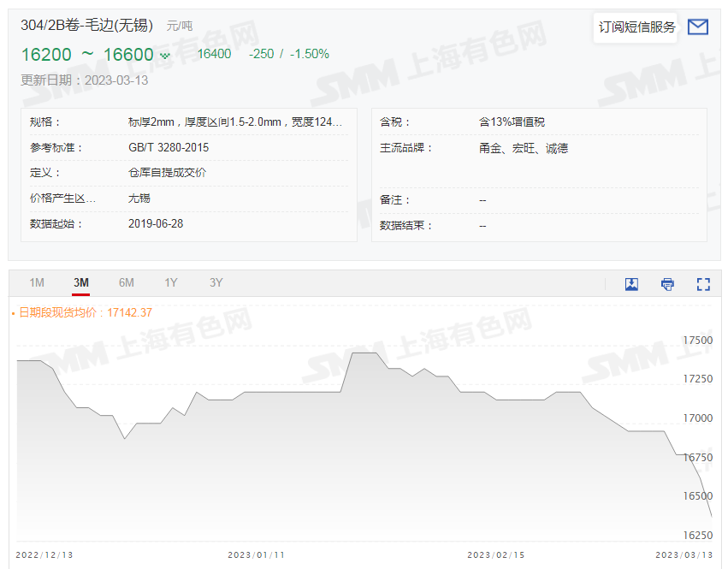Print the price chart
The width and height of the screenshot is (728, 569).
[x=667, y=283]
